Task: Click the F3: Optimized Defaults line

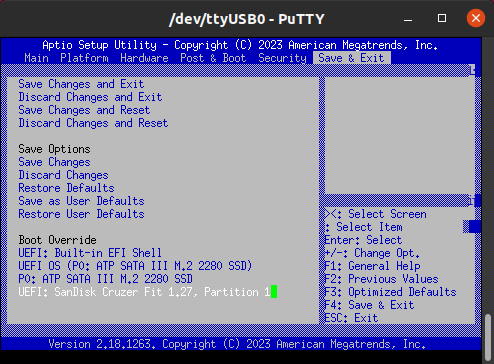Action: click(391, 292)
